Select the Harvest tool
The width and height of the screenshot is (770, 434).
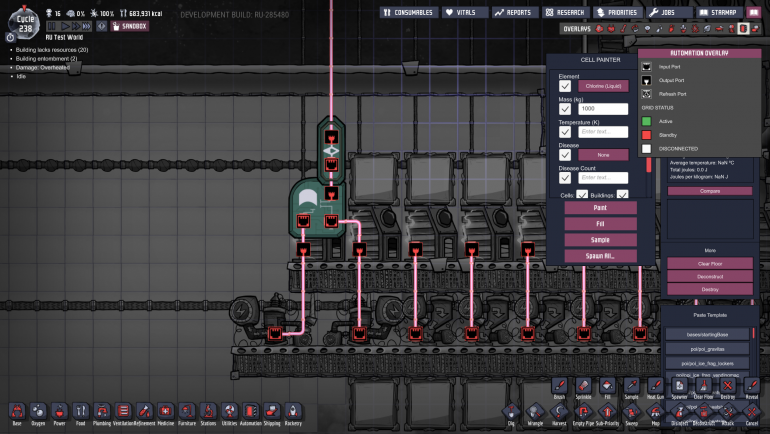click(559, 413)
